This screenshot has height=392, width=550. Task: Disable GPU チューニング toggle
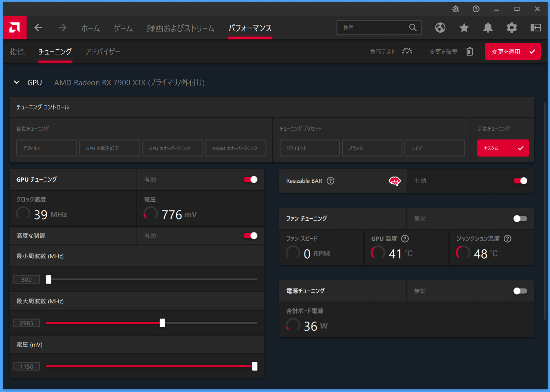click(x=250, y=179)
